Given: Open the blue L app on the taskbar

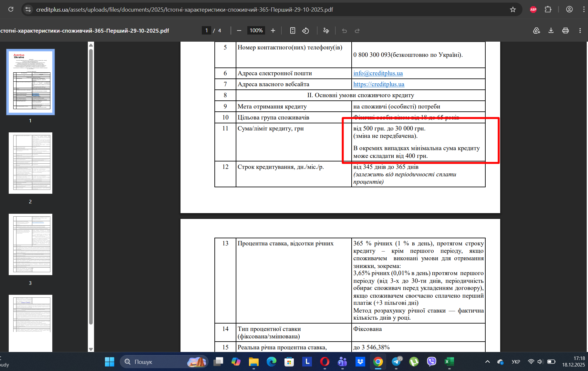Looking at the screenshot, I should (307, 362).
